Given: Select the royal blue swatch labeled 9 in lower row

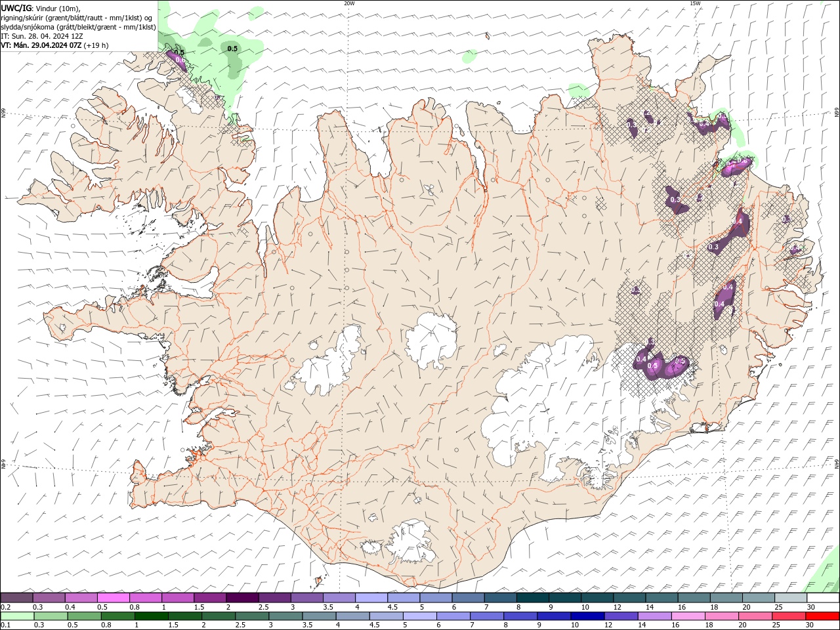Looking at the screenshot, I should tap(553, 616).
